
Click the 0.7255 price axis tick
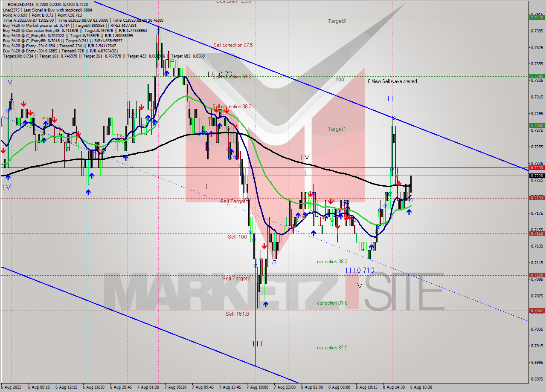click(x=537, y=147)
